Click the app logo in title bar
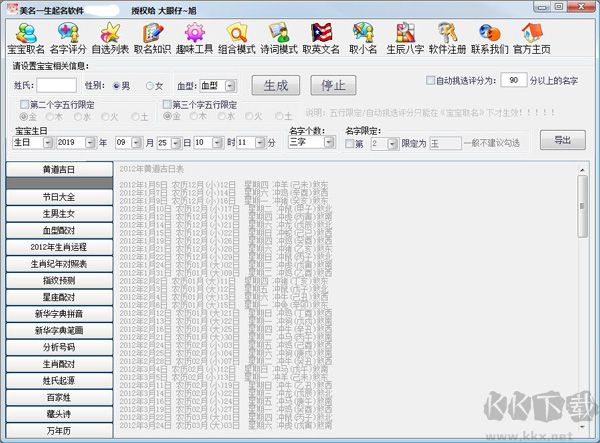The image size is (600, 443). click(x=13, y=9)
